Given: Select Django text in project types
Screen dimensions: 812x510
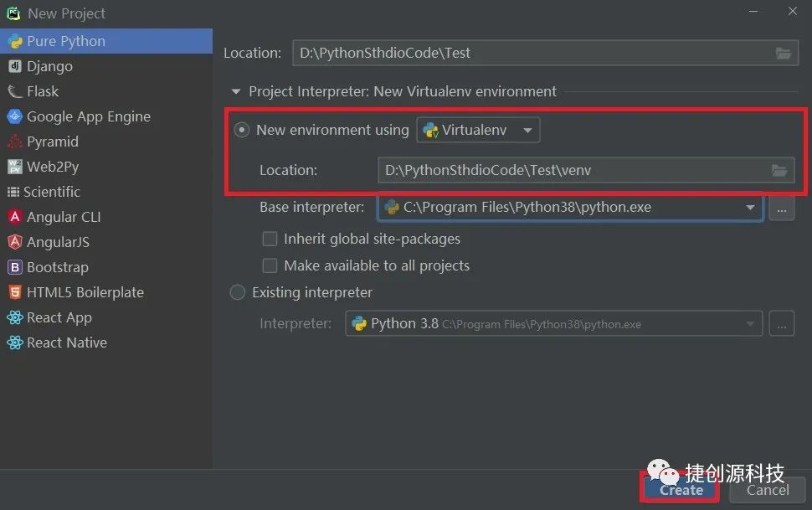Looking at the screenshot, I should [49, 66].
